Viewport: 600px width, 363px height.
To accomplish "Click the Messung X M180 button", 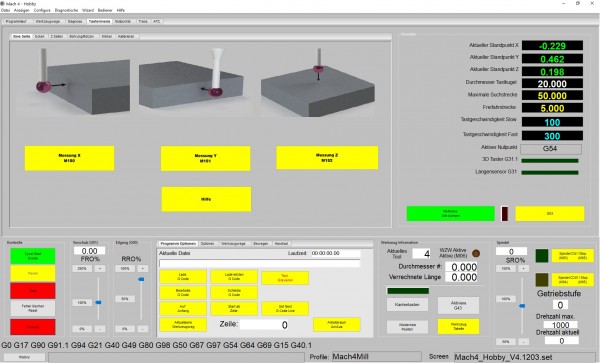I will pyautogui.click(x=69, y=158).
